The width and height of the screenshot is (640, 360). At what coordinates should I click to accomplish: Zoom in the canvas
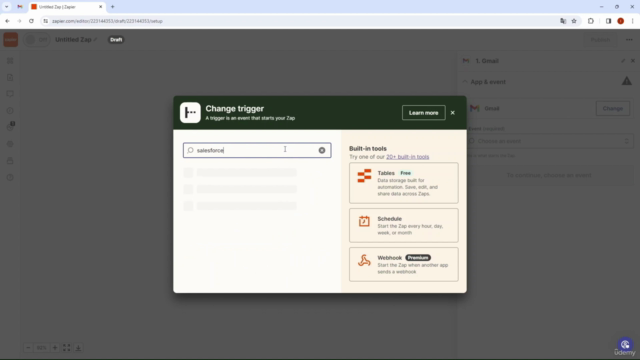(x=55, y=348)
